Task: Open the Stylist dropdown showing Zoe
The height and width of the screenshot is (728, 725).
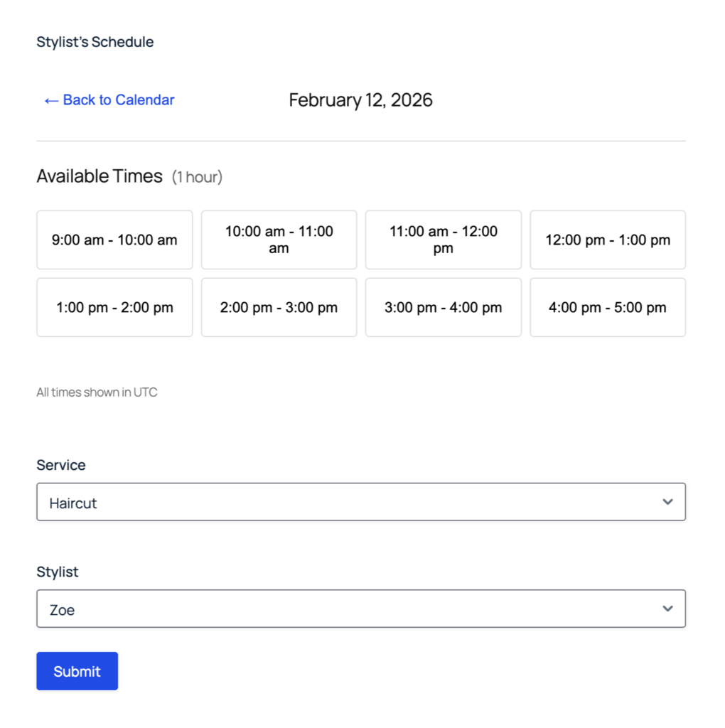Action: 361,609
